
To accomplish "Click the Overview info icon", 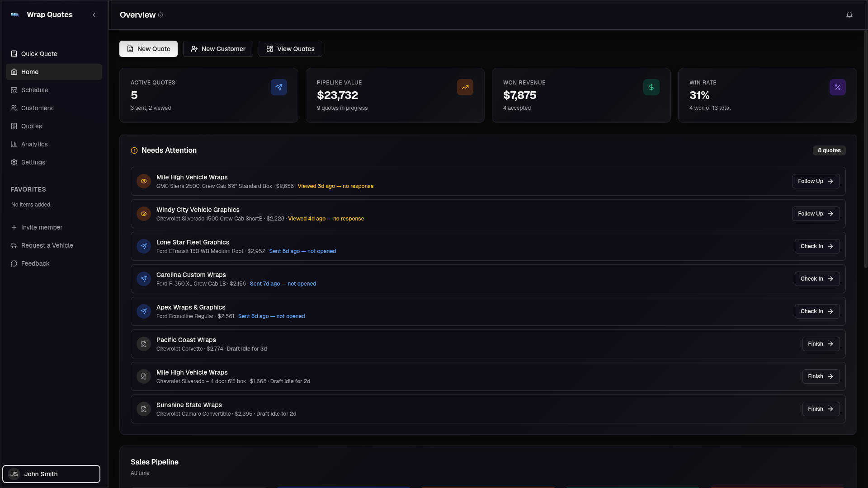I will 160,15.
